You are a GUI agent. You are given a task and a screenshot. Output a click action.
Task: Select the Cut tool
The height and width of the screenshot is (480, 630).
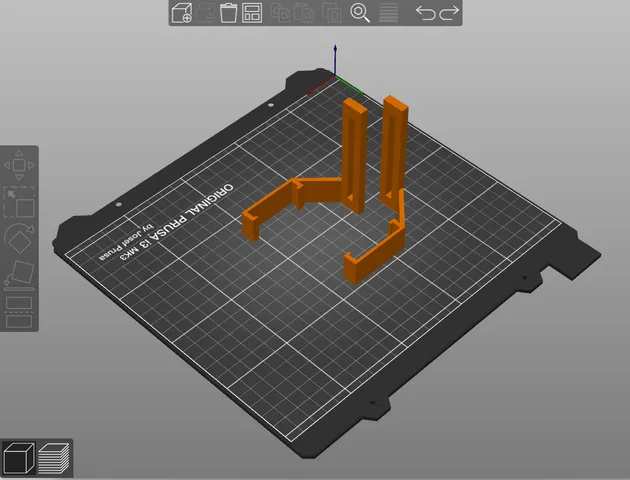point(19,312)
